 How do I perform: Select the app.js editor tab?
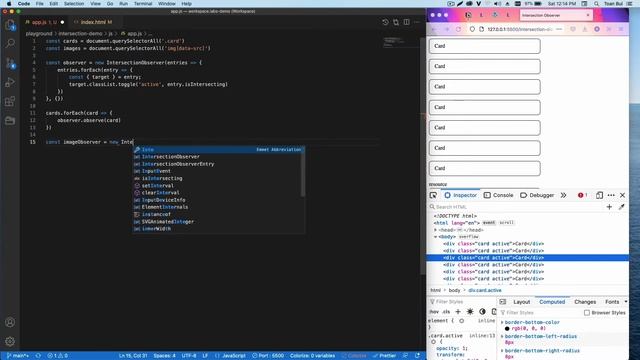pyautogui.click(x=44, y=22)
